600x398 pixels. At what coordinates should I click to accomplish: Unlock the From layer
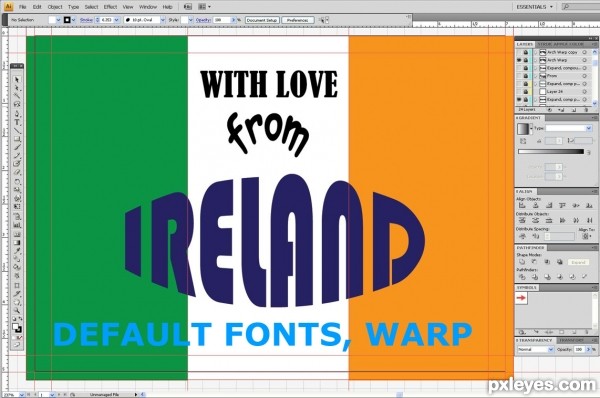point(526,76)
